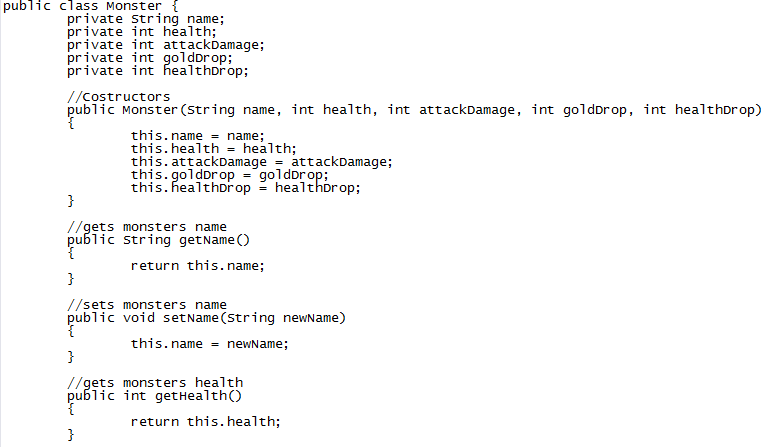Image resolution: width=772 pixels, height=447 pixels.
Task: Click the return this.health statement
Action: (x=205, y=422)
